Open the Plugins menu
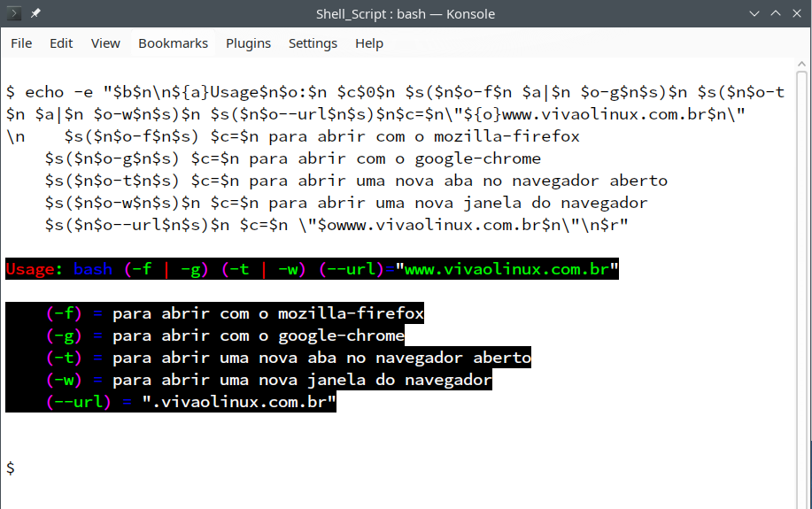 248,43
